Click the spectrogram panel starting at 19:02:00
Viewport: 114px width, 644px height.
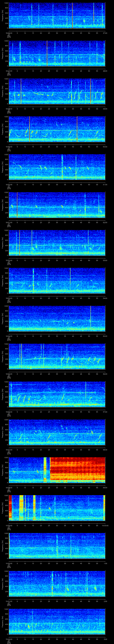[x=57, y=621]
